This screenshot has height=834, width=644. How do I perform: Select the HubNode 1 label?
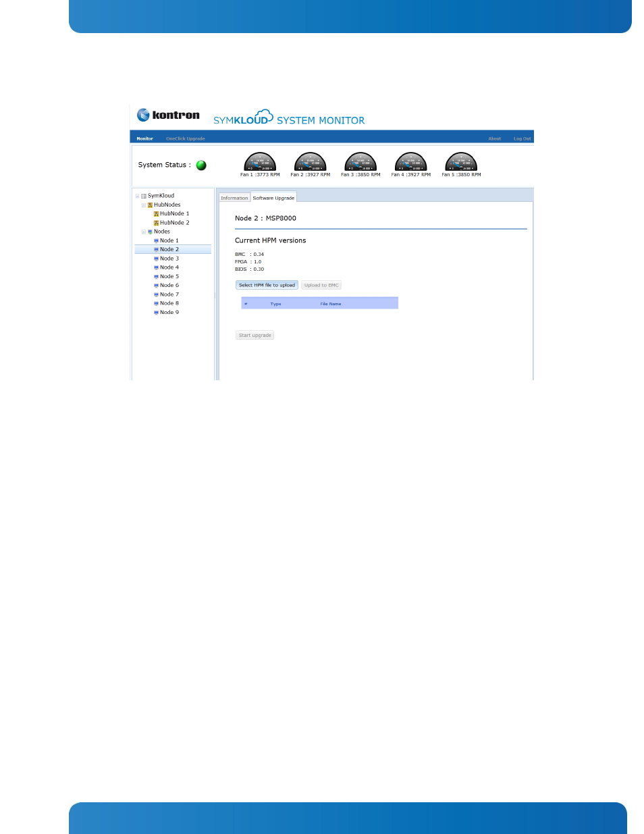click(x=175, y=213)
